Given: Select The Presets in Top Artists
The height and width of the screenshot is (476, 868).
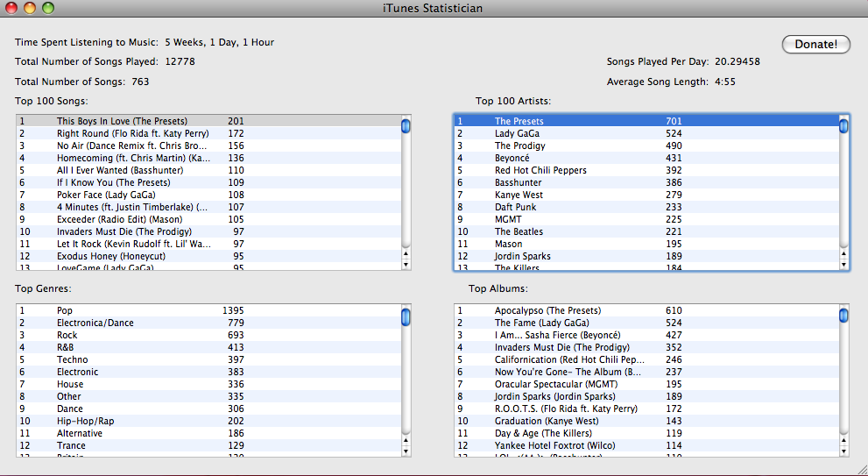Looking at the screenshot, I should pos(646,121).
